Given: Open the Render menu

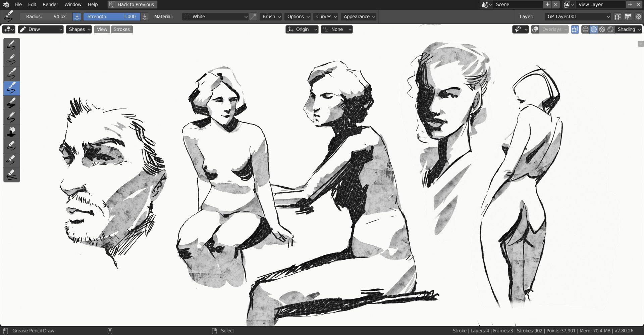Looking at the screenshot, I should point(50,4).
